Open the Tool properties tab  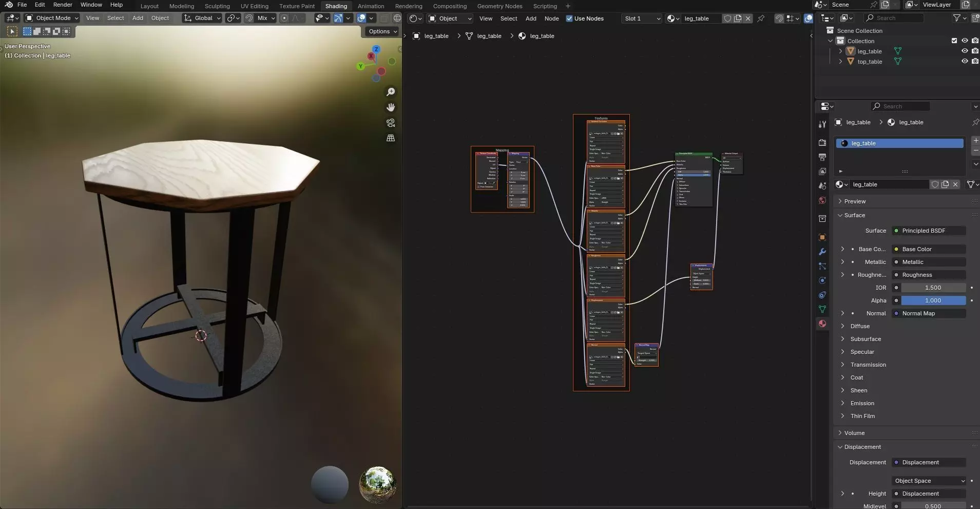pos(822,124)
